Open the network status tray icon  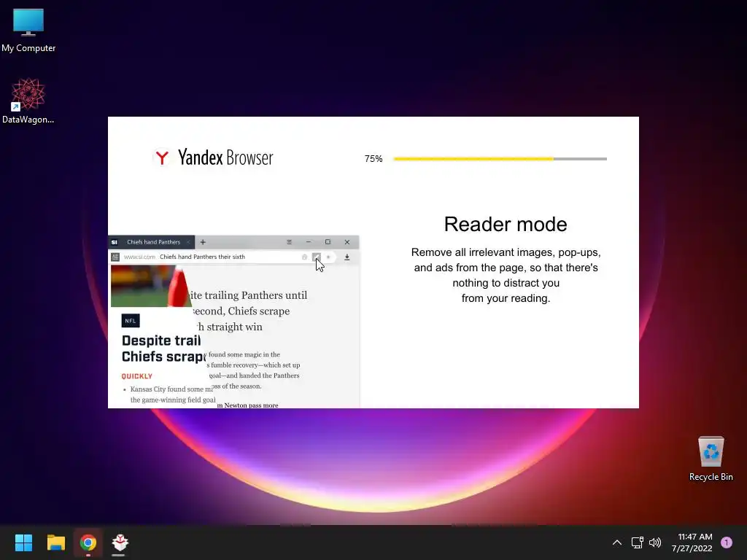(x=637, y=542)
